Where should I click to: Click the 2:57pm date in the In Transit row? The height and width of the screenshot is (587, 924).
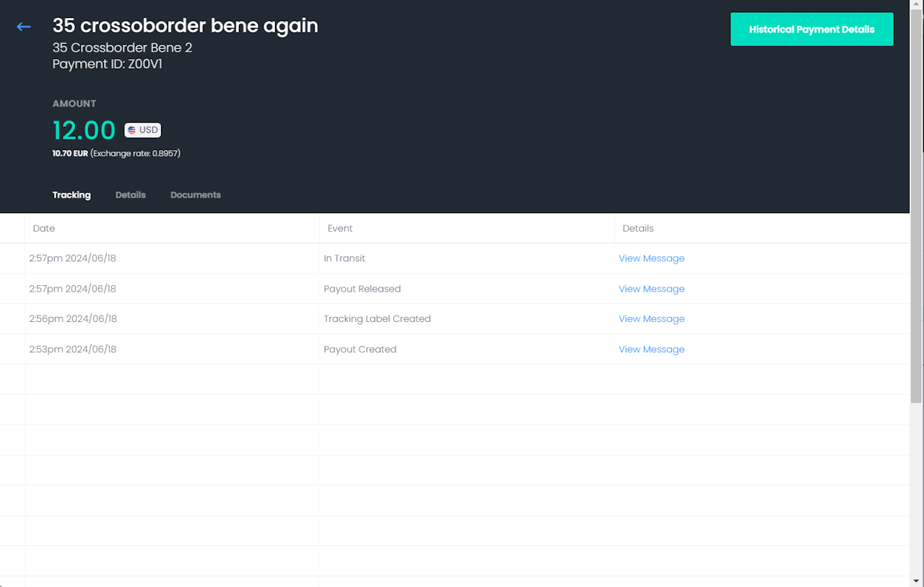73,258
